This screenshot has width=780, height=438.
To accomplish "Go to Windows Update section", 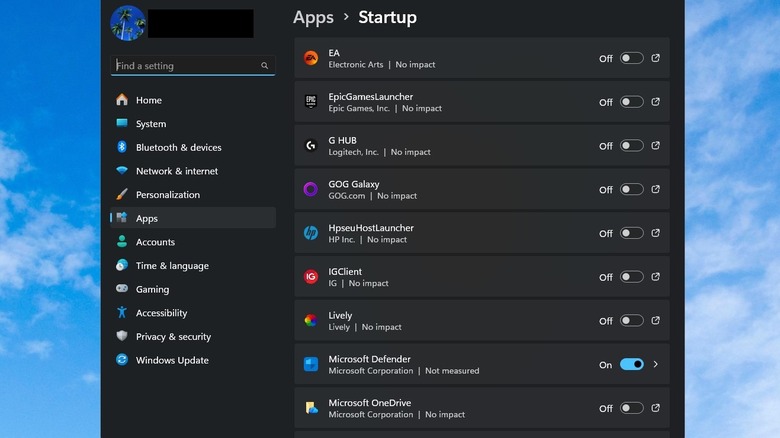I will point(172,360).
